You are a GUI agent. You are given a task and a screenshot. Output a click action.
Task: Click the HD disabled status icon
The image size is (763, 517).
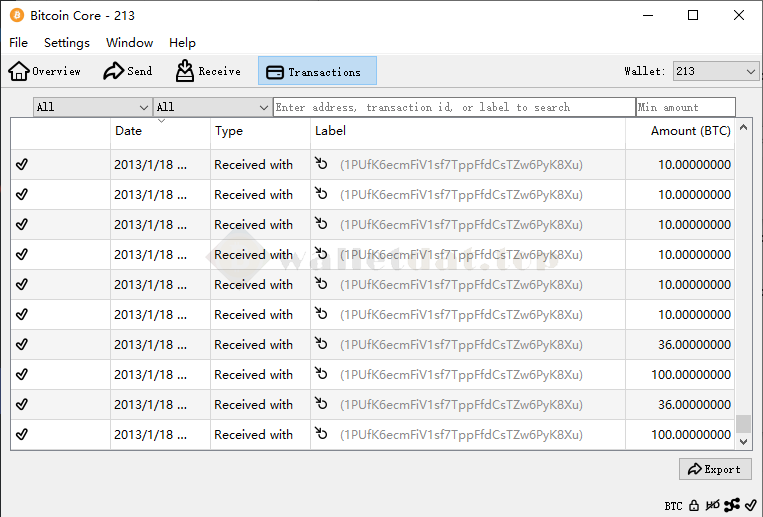(x=713, y=505)
